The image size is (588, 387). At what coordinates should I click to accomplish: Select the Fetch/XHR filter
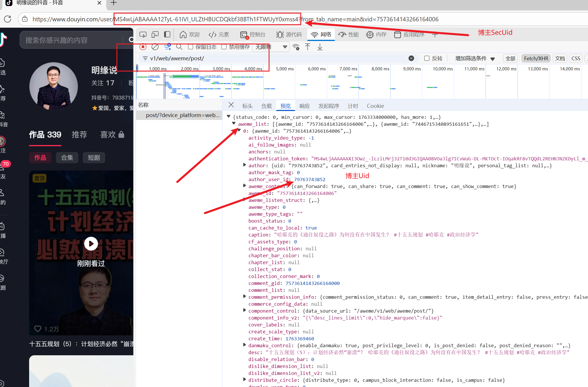(536, 58)
